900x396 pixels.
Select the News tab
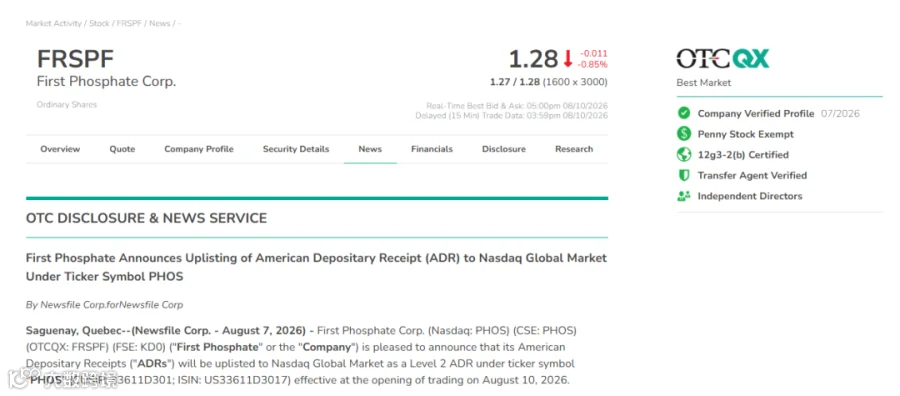point(370,149)
